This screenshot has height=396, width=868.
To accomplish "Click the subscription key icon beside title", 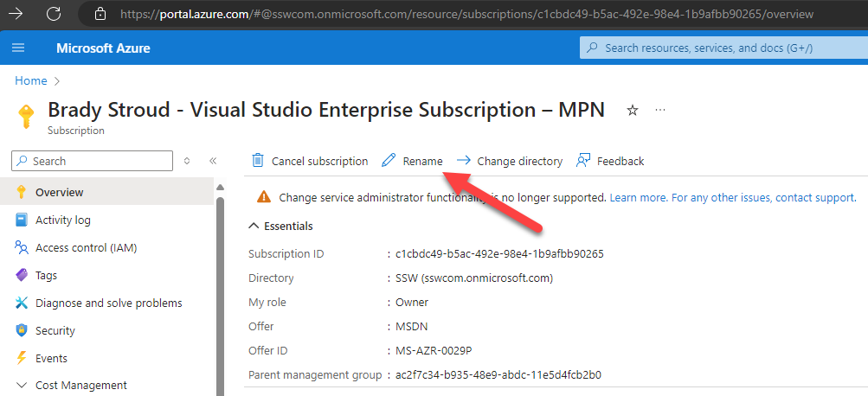I will pos(25,117).
